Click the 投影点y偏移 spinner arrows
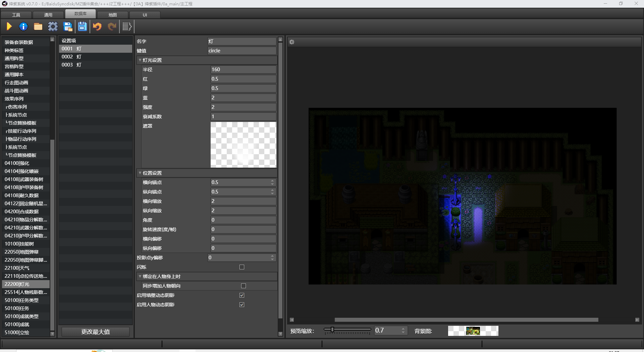644x352 pixels. (272, 258)
